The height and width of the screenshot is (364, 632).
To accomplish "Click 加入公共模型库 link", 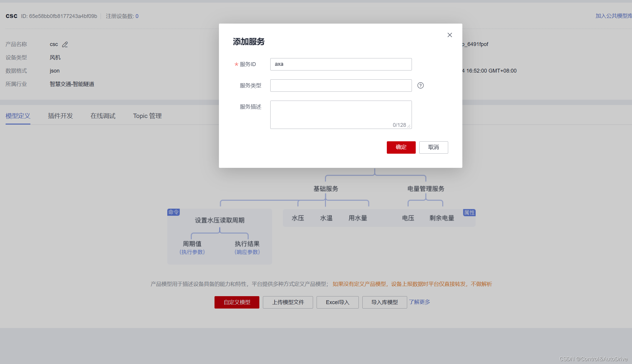I will pos(613,16).
